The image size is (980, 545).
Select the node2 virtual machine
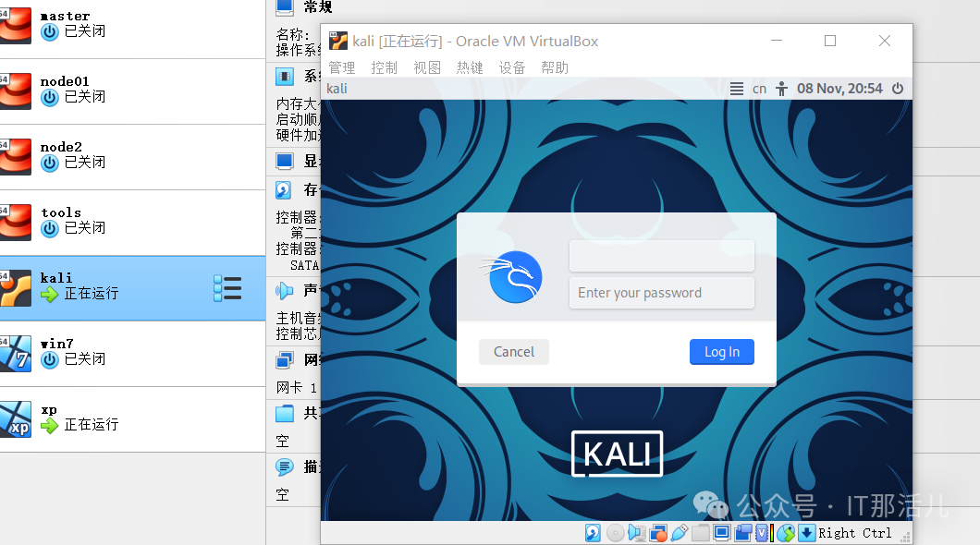coord(132,157)
